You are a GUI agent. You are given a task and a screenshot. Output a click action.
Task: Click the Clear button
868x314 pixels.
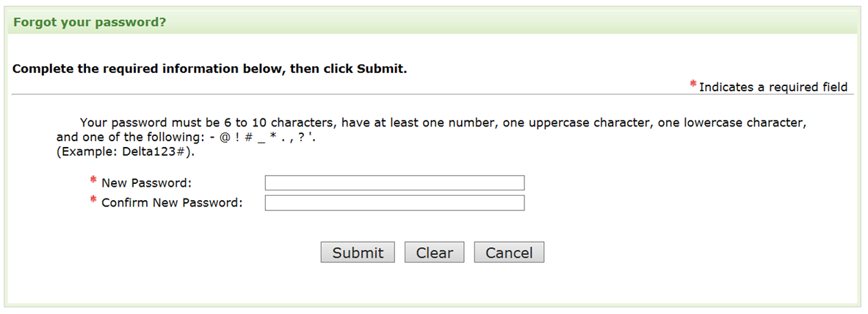pyautogui.click(x=435, y=253)
